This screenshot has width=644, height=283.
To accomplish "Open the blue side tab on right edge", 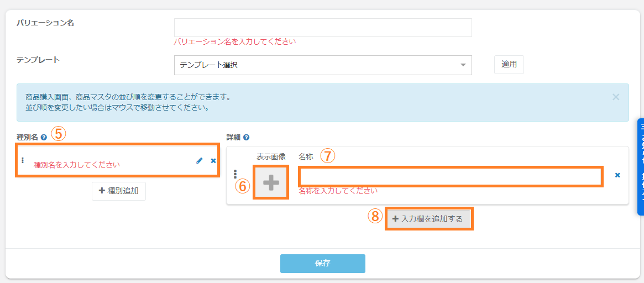I will [640, 166].
